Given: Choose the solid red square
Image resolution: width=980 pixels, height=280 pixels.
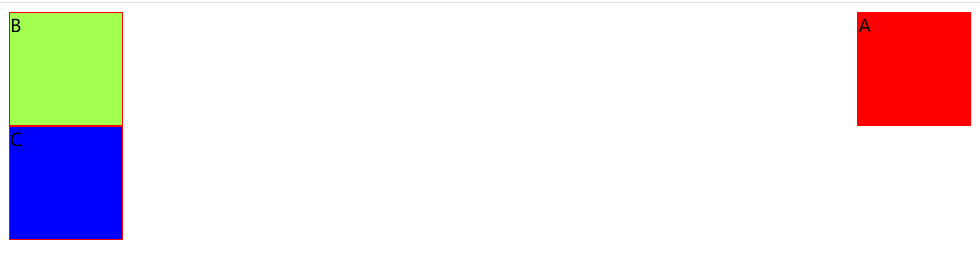Looking at the screenshot, I should tap(914, 69).
